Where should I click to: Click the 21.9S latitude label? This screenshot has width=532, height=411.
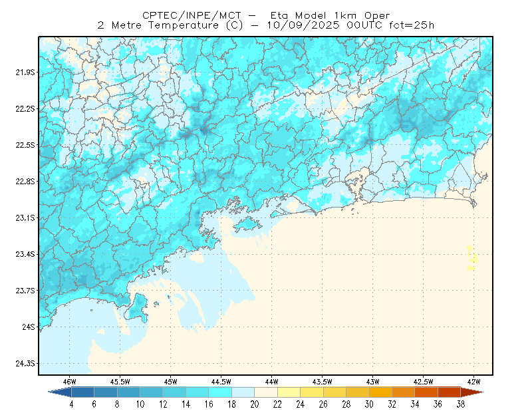(x=25, y=72)
